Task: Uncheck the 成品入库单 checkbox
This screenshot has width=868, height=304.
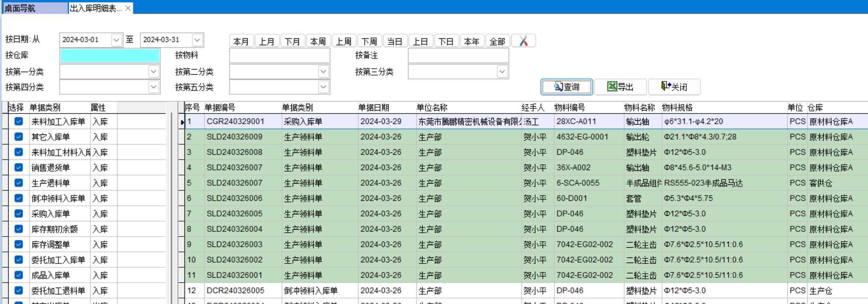Action: [x=18, y=275]
